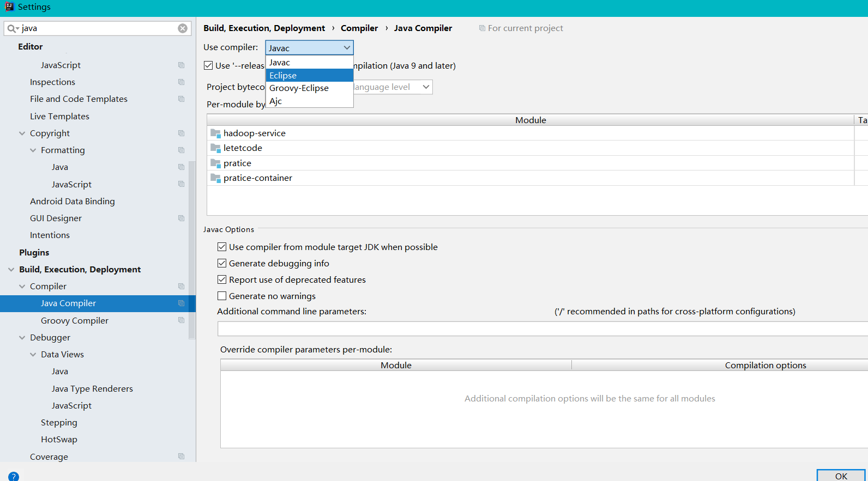The image size is (868, 481).
Task: Click the project icon beside Coverage
Action: pyautogui.click(x=181, y=456)
